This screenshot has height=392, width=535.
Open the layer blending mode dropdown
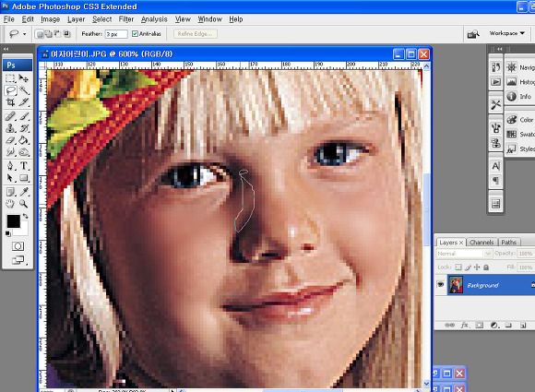pyautogui.click(x=464, y=254)
